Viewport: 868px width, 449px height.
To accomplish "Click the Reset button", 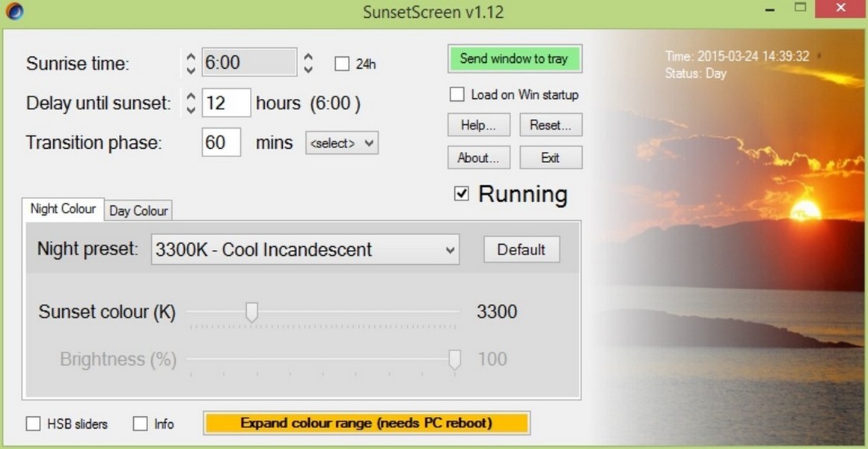I will (x=550, y=125).
